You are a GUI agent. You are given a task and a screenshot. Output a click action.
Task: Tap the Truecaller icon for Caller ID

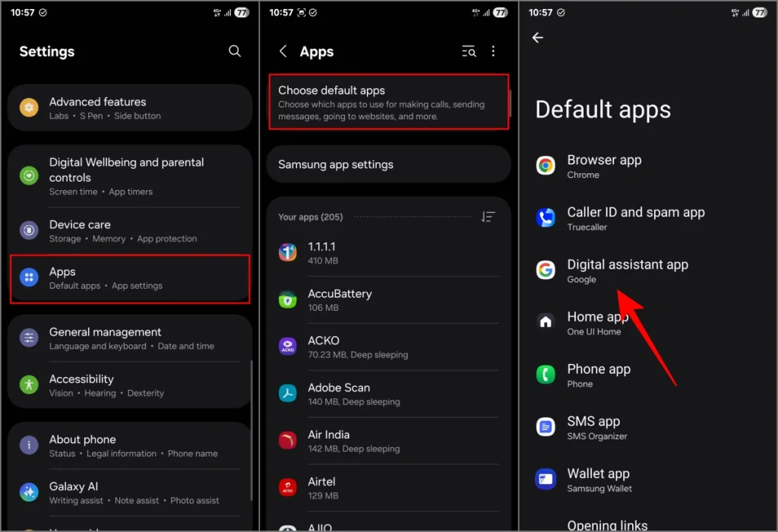coord(546,218)
